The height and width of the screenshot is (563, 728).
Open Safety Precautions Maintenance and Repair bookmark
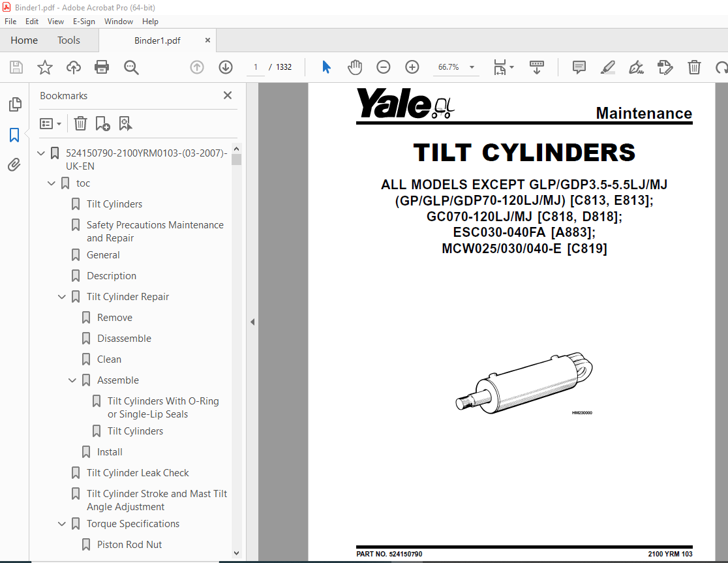pos(155,231)
